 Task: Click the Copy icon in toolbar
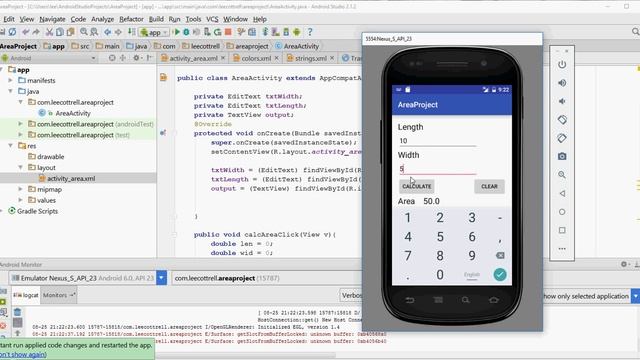(60, 32)
